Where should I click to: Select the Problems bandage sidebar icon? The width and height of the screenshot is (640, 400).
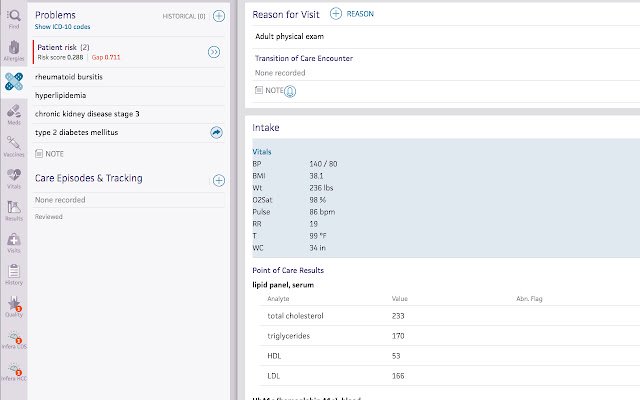coord(14,82)
